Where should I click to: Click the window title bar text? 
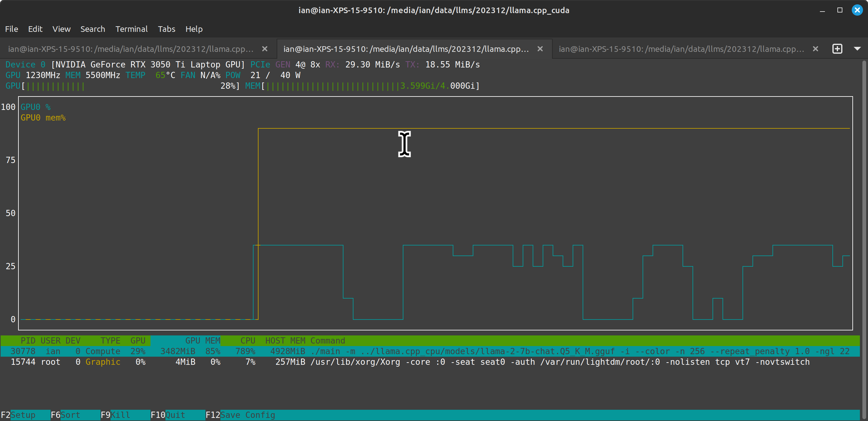click(x=434, y=10)
